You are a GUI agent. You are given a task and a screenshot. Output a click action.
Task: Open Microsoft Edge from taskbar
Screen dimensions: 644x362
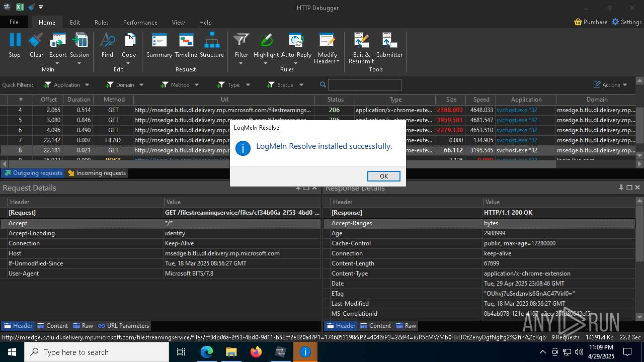coord(207,352)
